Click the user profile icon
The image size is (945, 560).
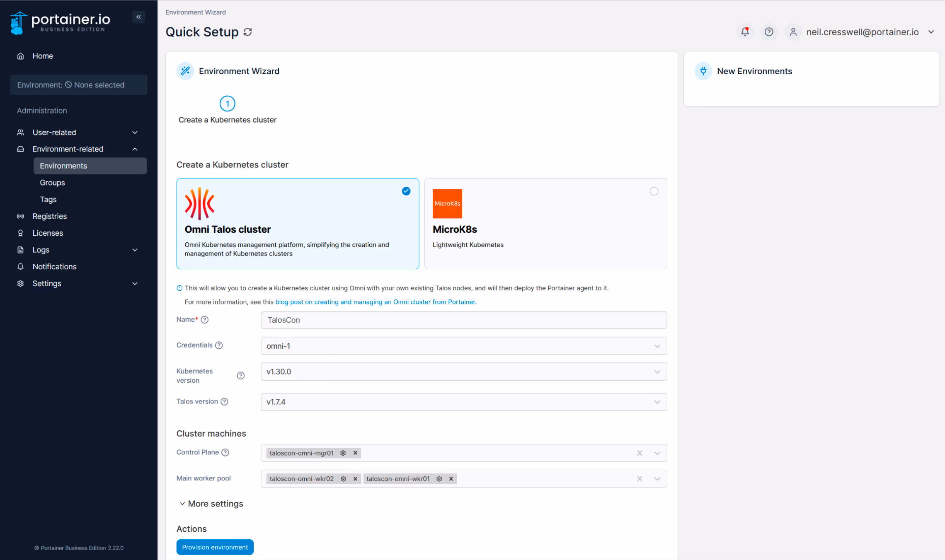point(793,32)
